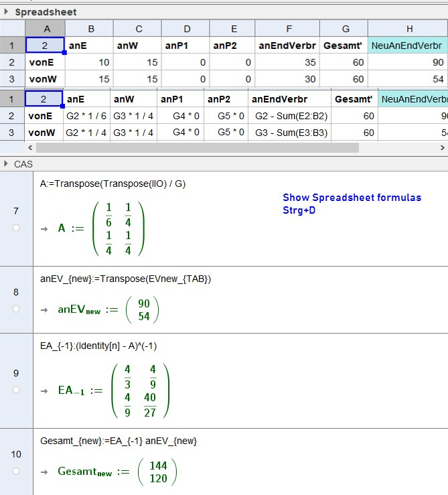Click the spreadsheet scrollbar left arrow
The height and width of the screenshot is (495, 448).
30,147
